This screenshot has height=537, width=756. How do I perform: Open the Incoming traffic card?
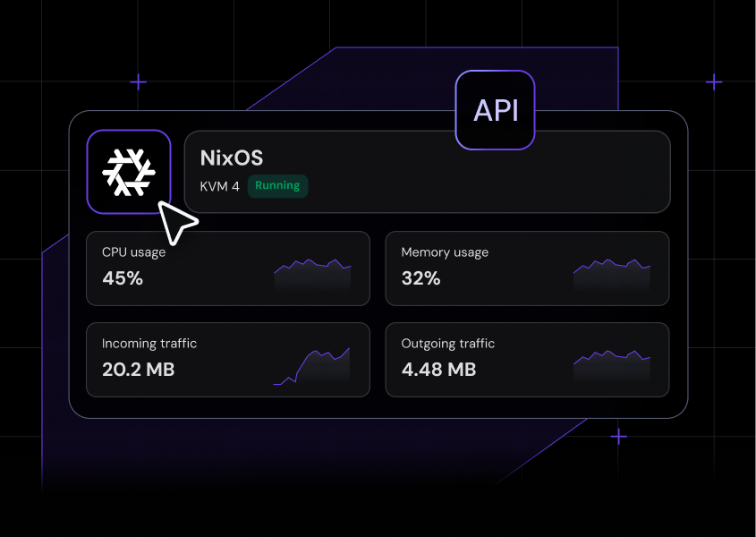(228, 360)
